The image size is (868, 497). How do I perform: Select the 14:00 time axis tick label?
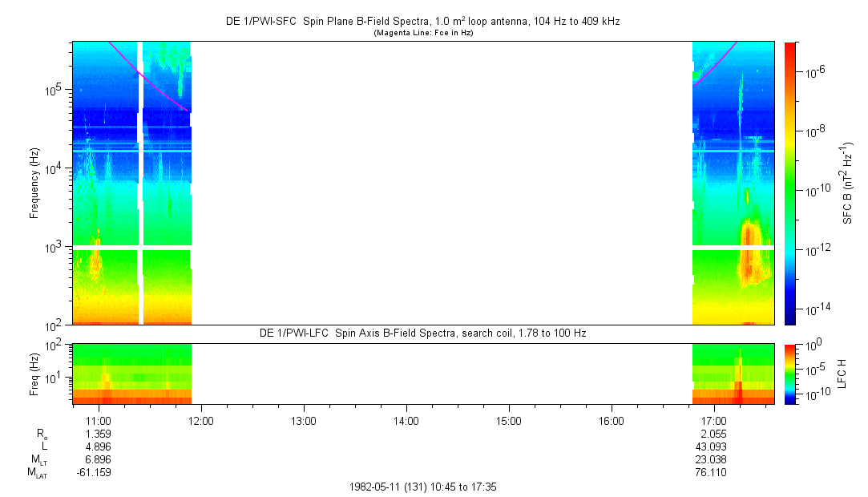pyautogui.click(x=406, y=420)
